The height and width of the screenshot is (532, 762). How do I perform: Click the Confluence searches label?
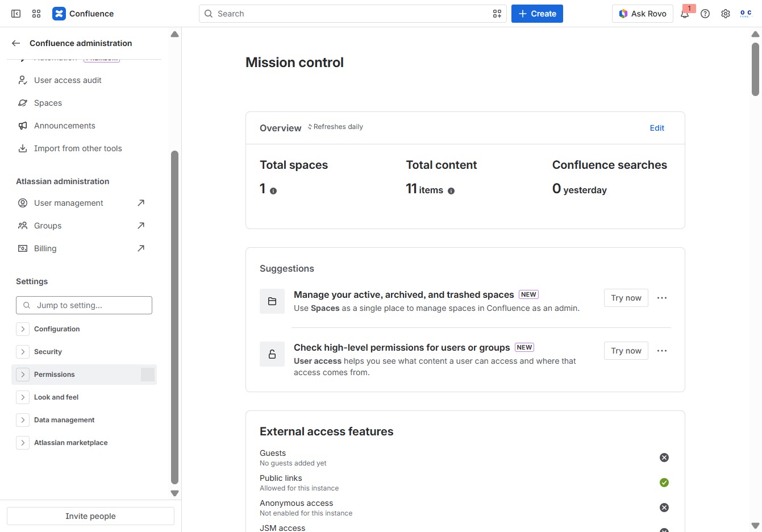click(610, 165)
